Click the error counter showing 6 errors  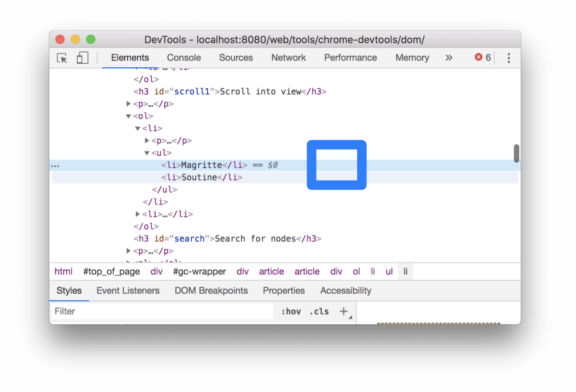(x=483, y=57)
